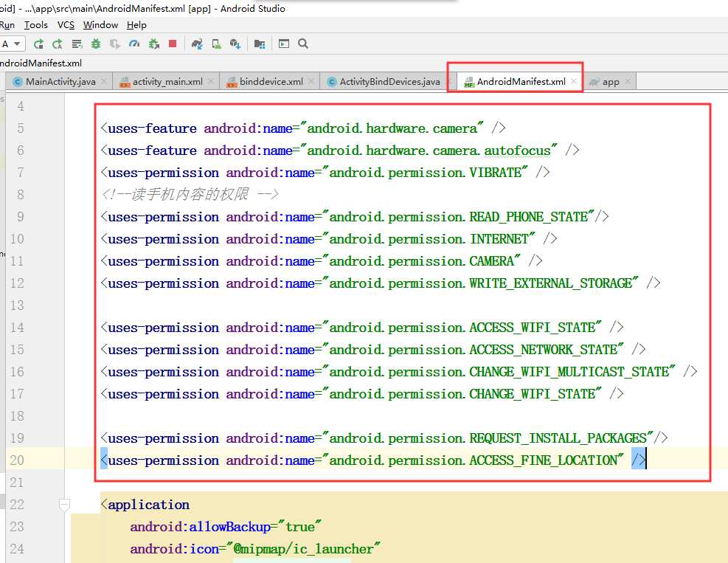
Task: Click the ACCESS_NETWORK_STATE permission line
Action: pos(372,350)
